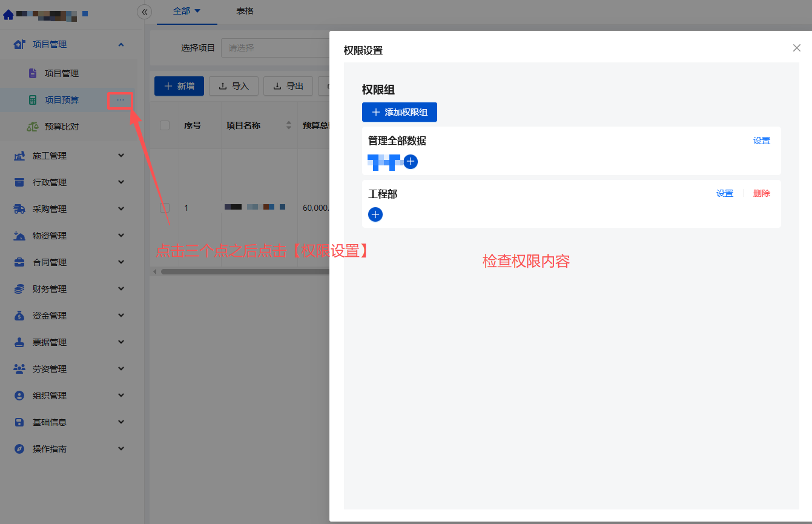
Task: Click 设置 for 管理全部数据 group
Action: pyautogui.click(x=761, y=141)
